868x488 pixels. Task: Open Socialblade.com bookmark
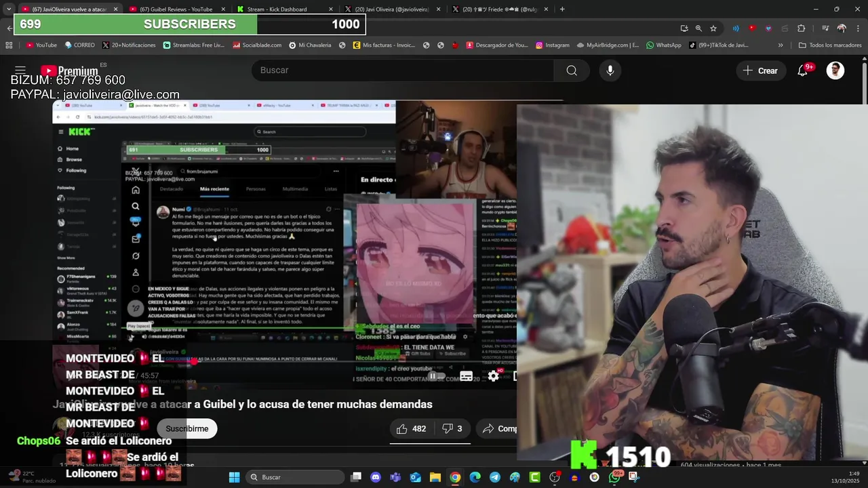[257, 45]
